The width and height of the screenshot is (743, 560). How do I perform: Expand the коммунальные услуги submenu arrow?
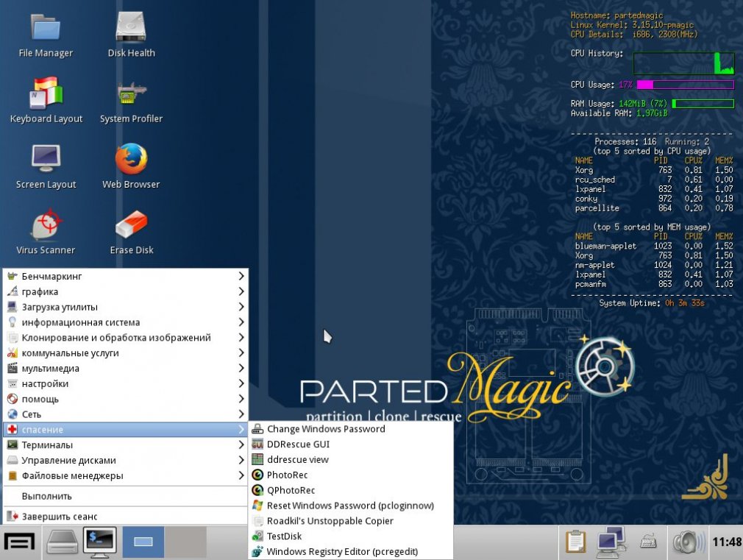coord(241,352)
